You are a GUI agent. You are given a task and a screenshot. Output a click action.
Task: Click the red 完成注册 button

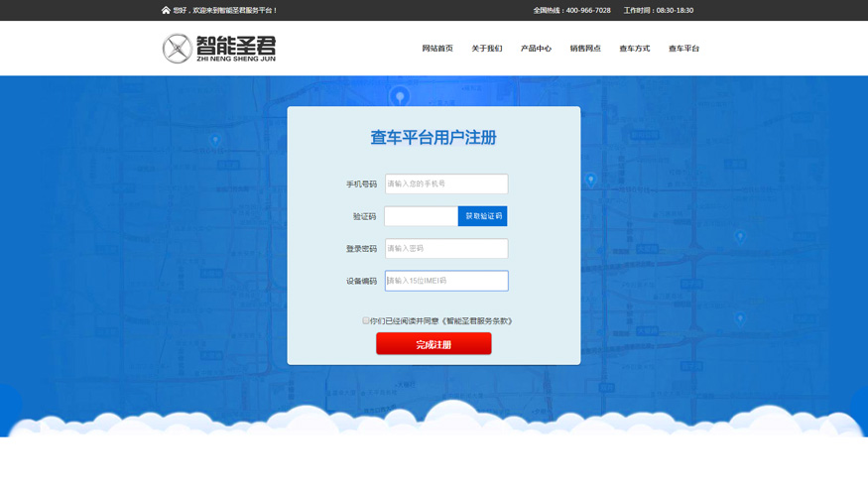[434, 344]
